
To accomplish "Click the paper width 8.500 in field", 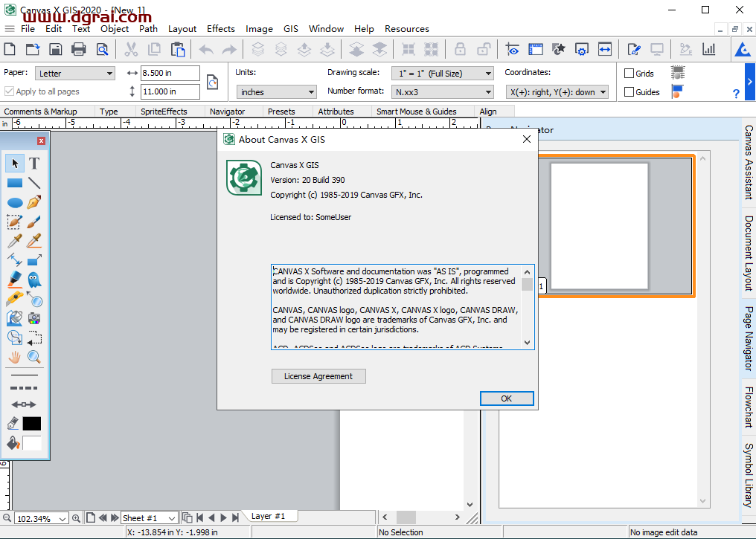I will click(x=170, y=73).
